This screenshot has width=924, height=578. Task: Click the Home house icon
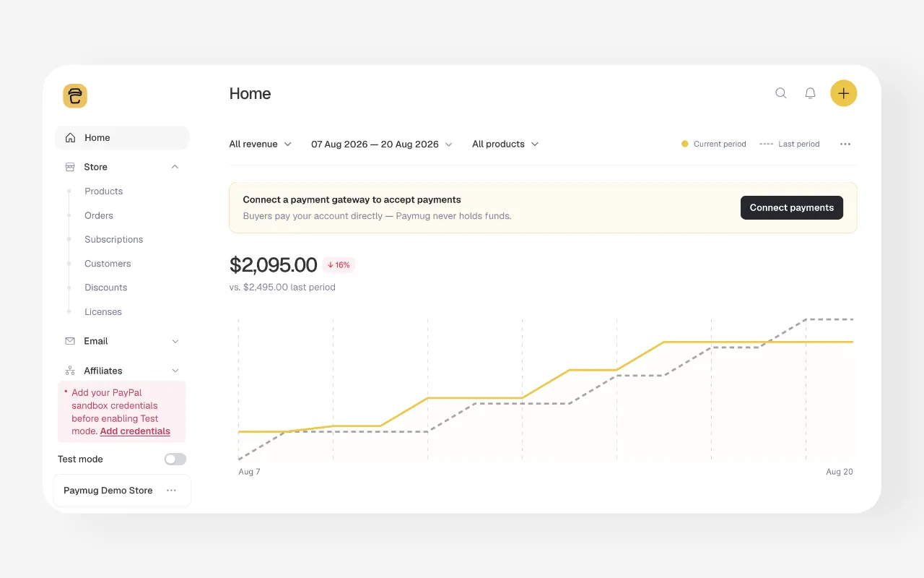pyautogui.click(x=70, y=137)
